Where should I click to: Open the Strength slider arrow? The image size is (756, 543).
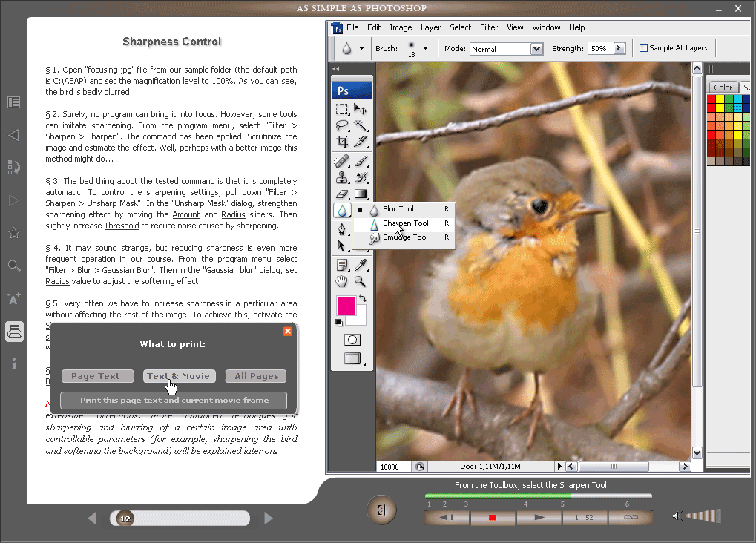[x=619, y=48]
